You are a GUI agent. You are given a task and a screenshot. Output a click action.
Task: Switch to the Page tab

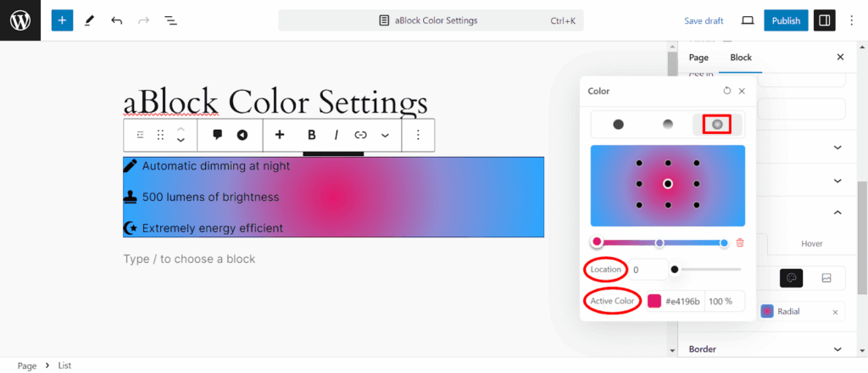698,57
